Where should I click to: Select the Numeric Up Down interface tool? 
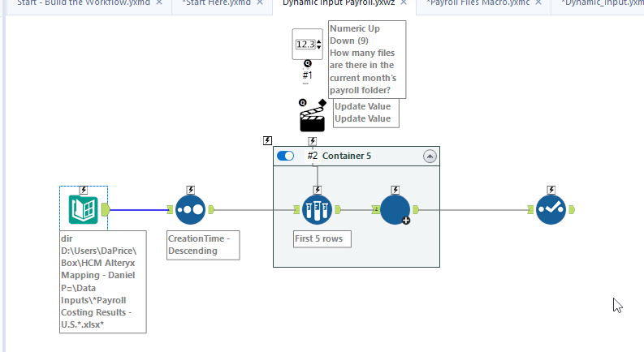(x=308, y=45)
